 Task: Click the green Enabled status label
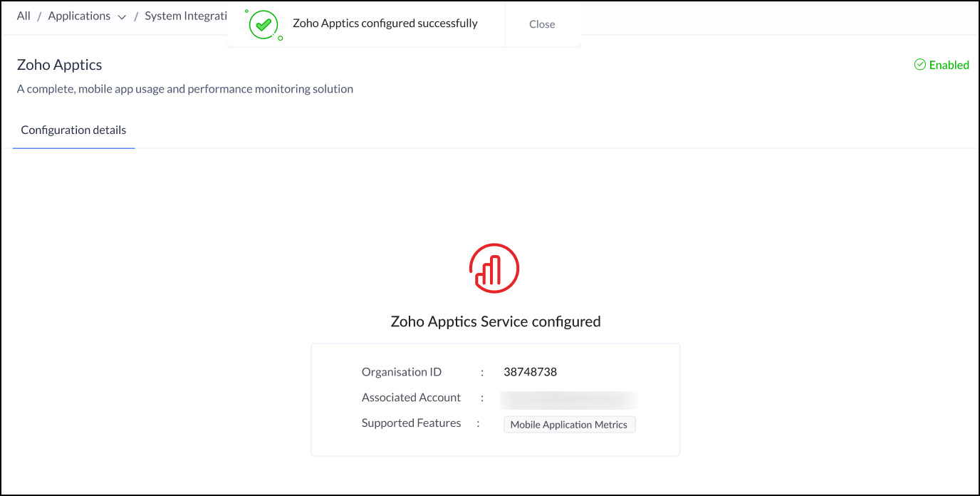pos(949,65)
